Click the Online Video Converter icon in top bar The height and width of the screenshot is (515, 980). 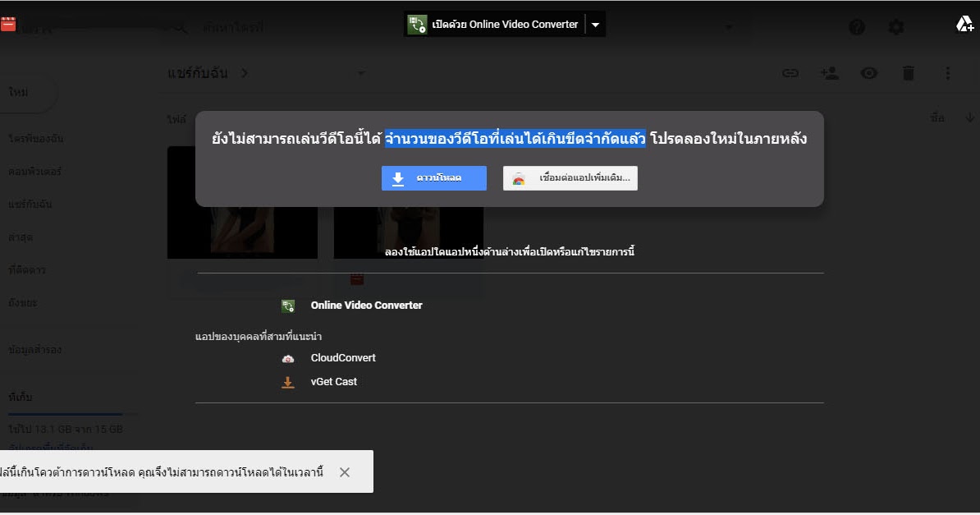point(417,25)
